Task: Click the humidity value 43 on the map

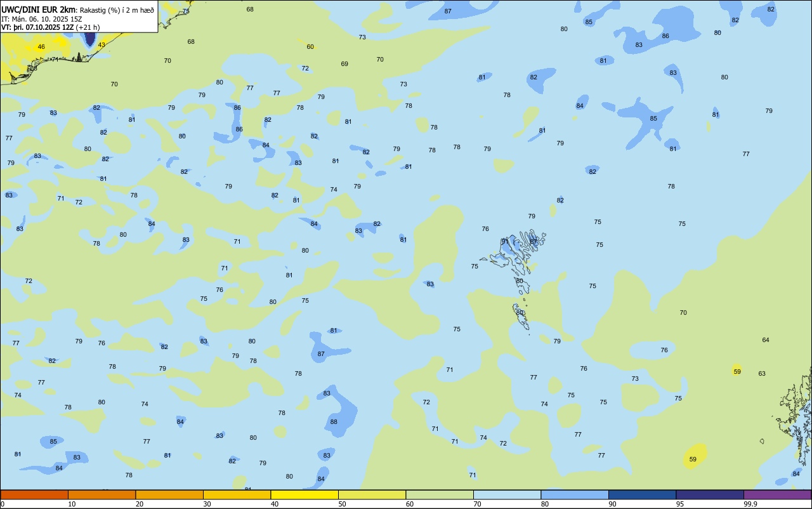Action: click(x=101, y=45)
